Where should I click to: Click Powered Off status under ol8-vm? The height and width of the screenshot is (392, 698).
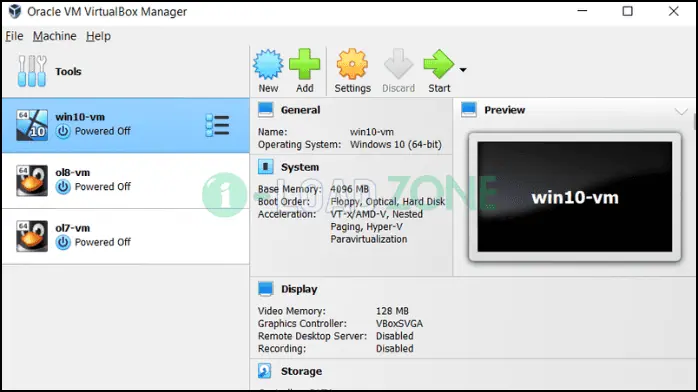[x=103, y=187]
